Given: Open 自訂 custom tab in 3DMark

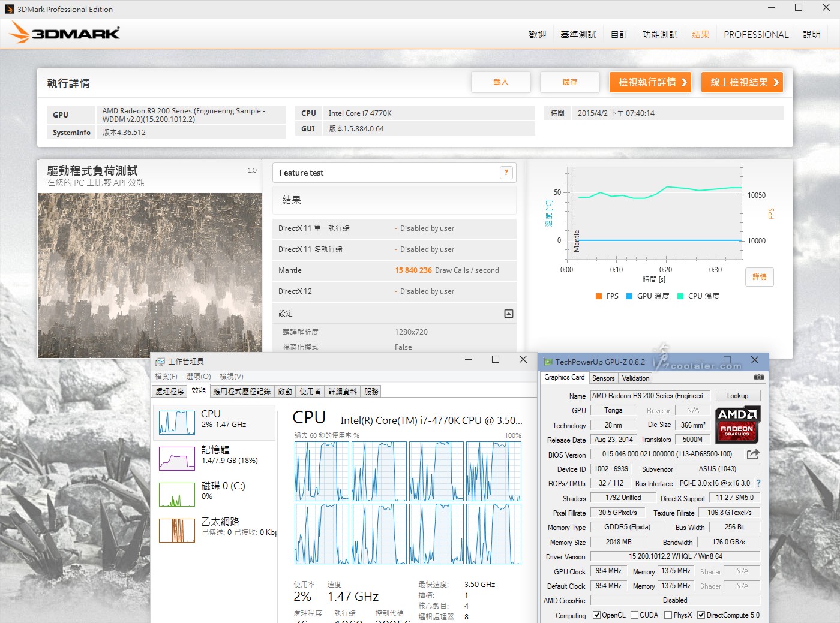Looking at the screenshot, I should [x=619, y=34].
